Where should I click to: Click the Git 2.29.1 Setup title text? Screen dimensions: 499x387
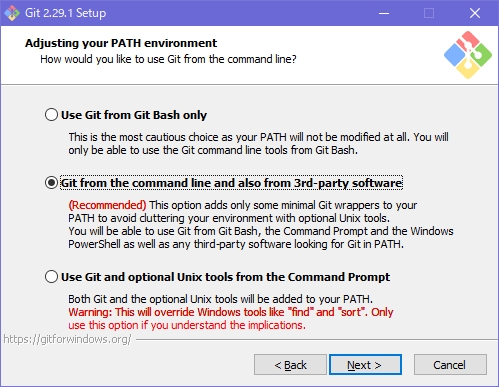(x=66, y=13)
